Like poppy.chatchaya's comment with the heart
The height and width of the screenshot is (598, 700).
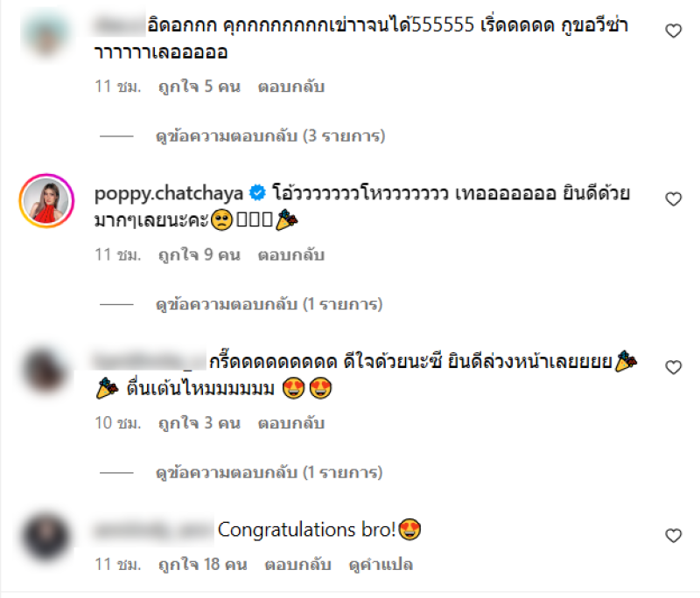coord(673,198)
